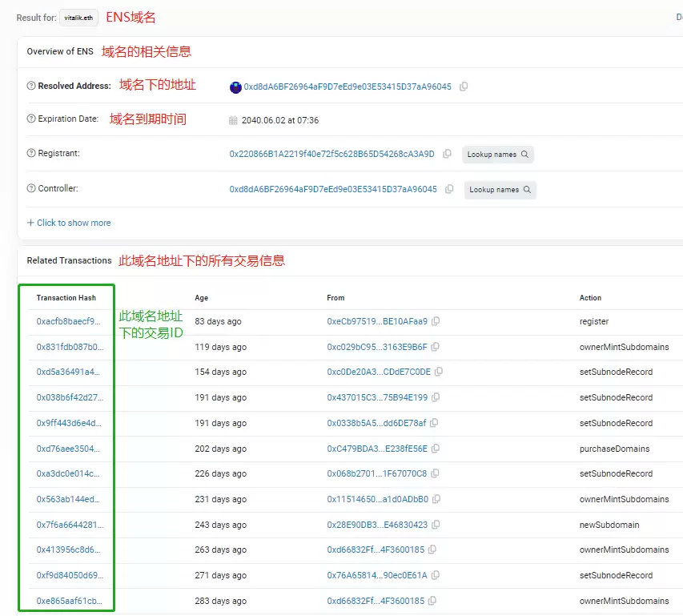
Task: Expand the 'Click to show more' section
Action: point(68,222)
